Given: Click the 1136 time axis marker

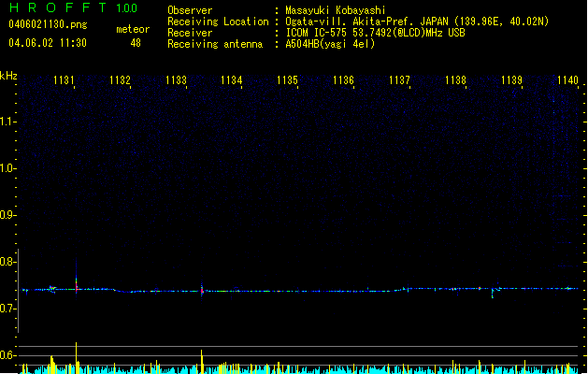Looking at the screenshot, I should (343, 80).
